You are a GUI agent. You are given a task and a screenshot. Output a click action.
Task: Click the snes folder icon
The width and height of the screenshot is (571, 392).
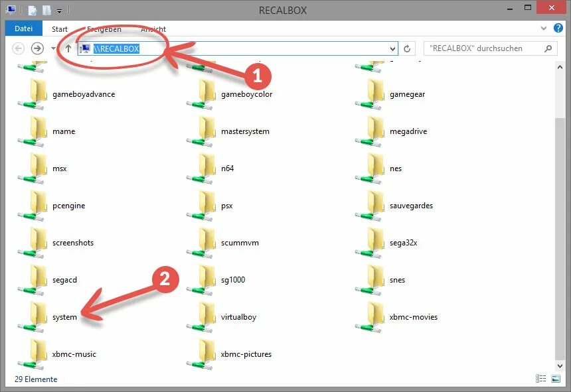click(x=370, y=280)
